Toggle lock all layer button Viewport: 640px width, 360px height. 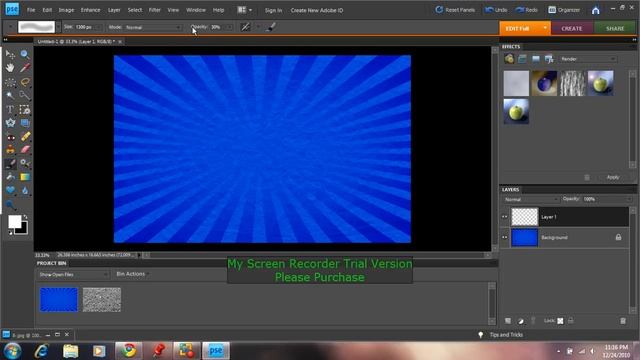pos(571,321)
